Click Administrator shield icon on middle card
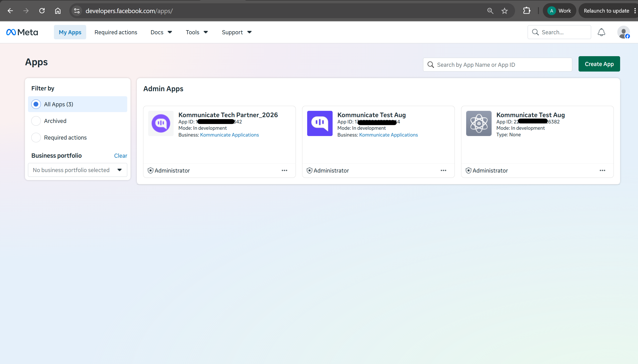The height and width of the screenshot is (364, 638). 309,171
